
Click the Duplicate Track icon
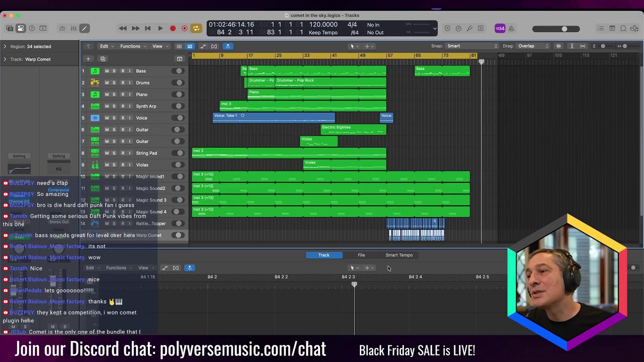click(x=103, y=59)
